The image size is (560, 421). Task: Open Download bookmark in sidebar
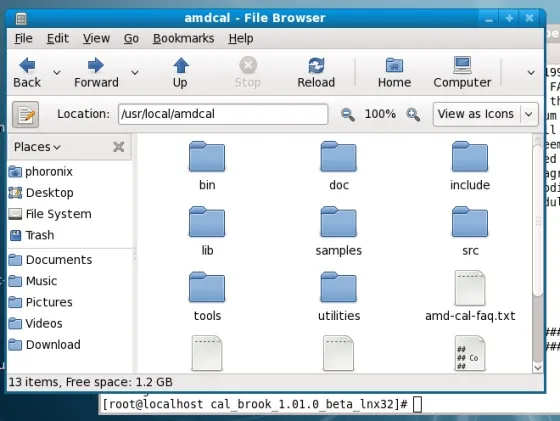[x=44, y=345]
